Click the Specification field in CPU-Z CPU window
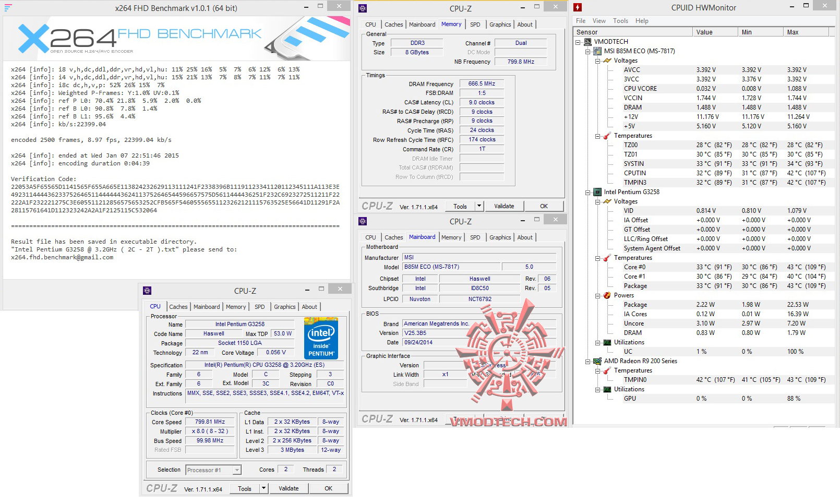Viewport: 840px width, 504px height. click(265, 365)
